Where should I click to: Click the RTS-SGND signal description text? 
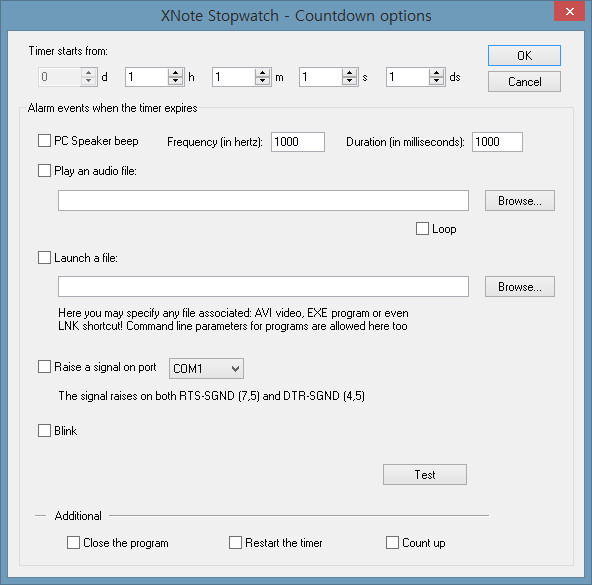(211, 396)
